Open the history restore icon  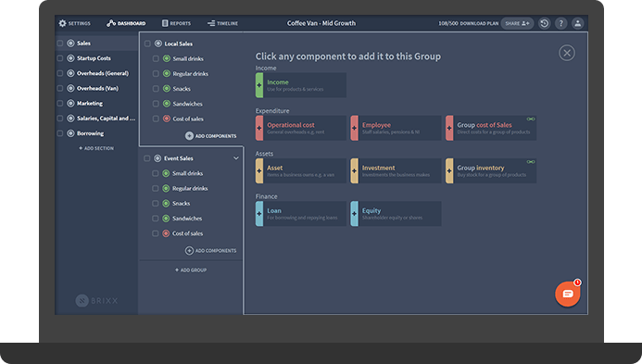544,23
